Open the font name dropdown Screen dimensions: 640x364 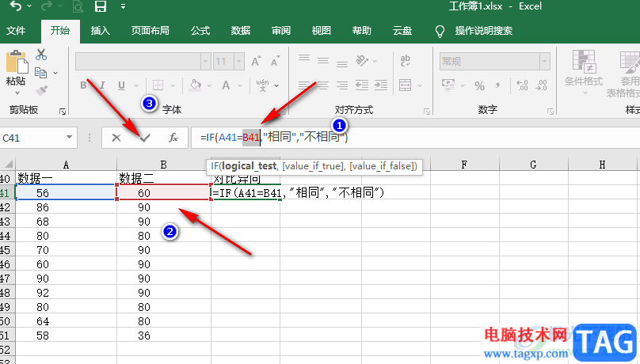point(206,62)
